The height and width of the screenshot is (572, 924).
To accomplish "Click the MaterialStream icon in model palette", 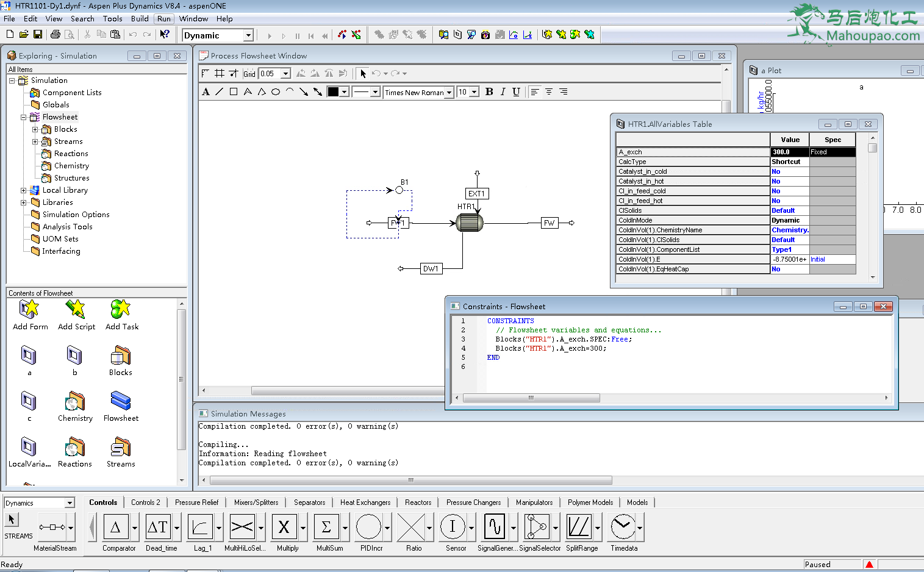I will [x=52, y=527].
